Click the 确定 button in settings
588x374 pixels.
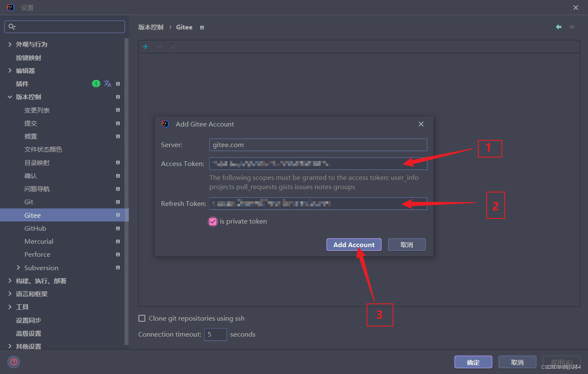[x=473, y=362]
